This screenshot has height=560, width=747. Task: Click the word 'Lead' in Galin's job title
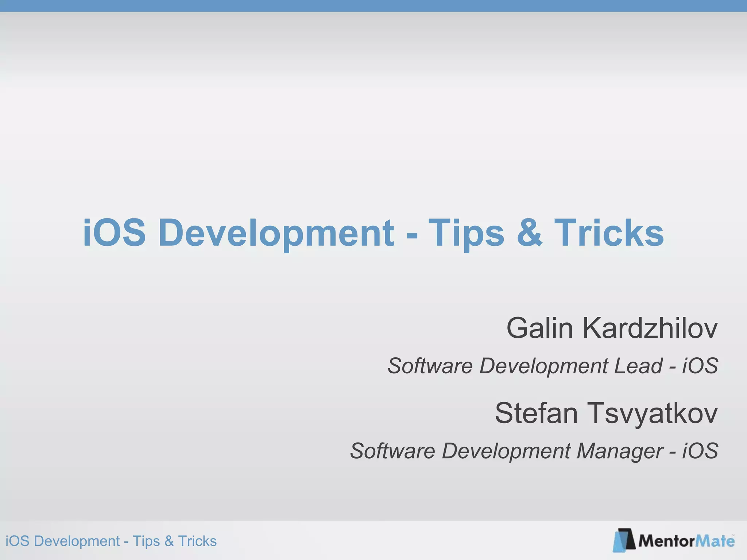click(x=638, y=366)
